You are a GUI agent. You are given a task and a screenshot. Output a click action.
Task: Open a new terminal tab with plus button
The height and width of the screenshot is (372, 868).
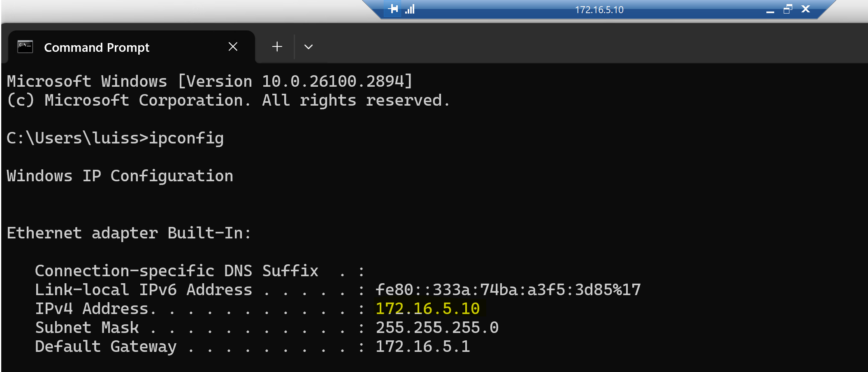277,47
